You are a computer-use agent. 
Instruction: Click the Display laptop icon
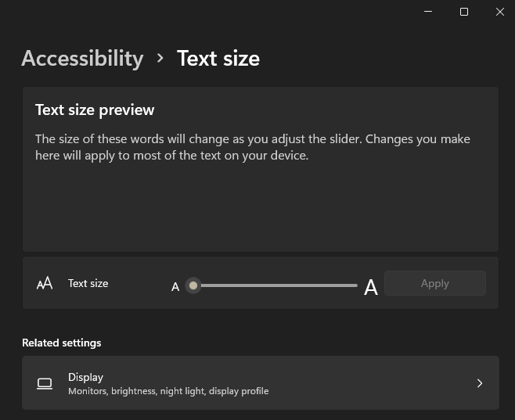tap(45, 383)
